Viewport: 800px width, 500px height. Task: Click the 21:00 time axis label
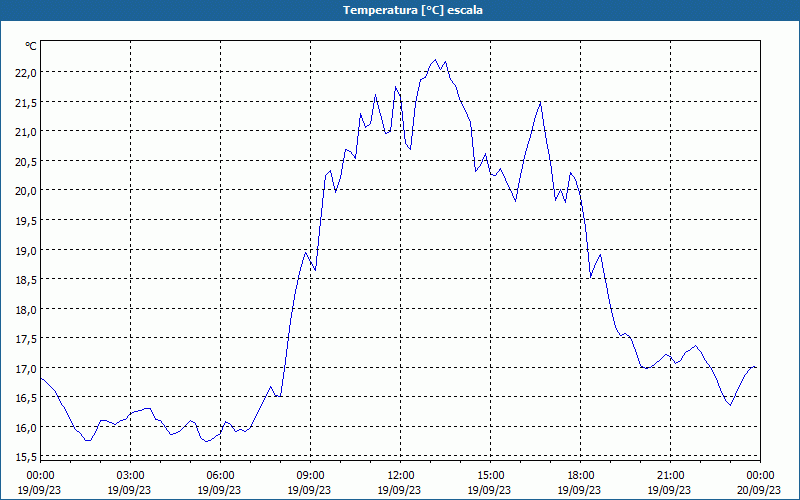pyautogui.click(x=670, y=476)
